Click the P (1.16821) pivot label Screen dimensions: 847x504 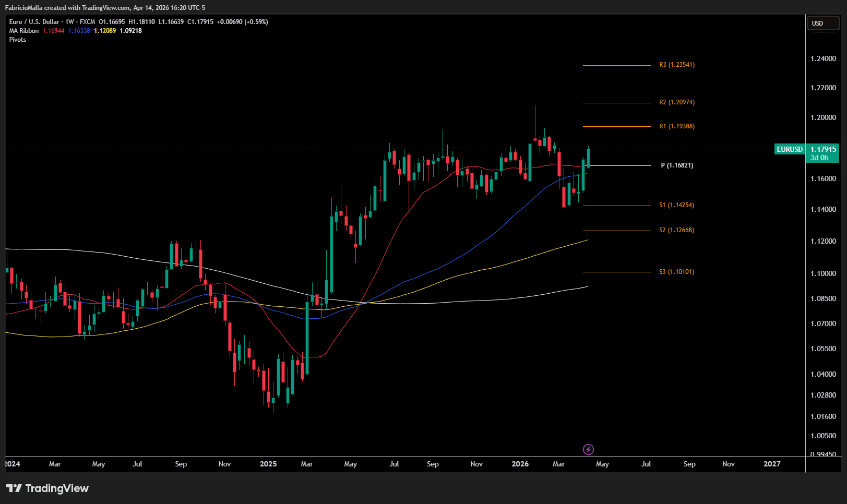(676, 165)
